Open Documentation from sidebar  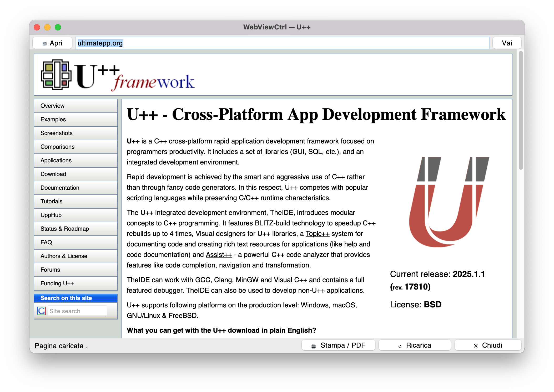pos(76,188)
